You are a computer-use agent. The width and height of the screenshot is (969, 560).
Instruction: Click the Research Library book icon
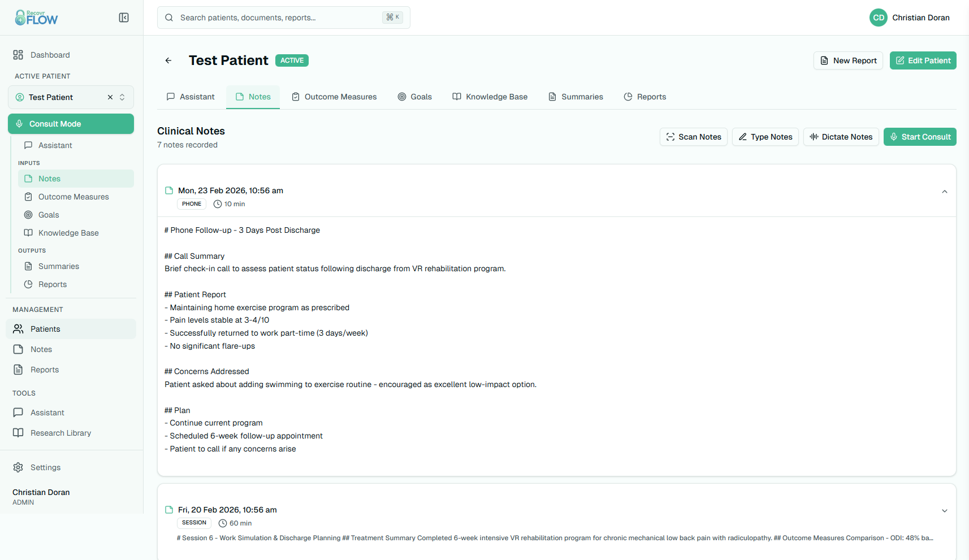pos(18,433)
